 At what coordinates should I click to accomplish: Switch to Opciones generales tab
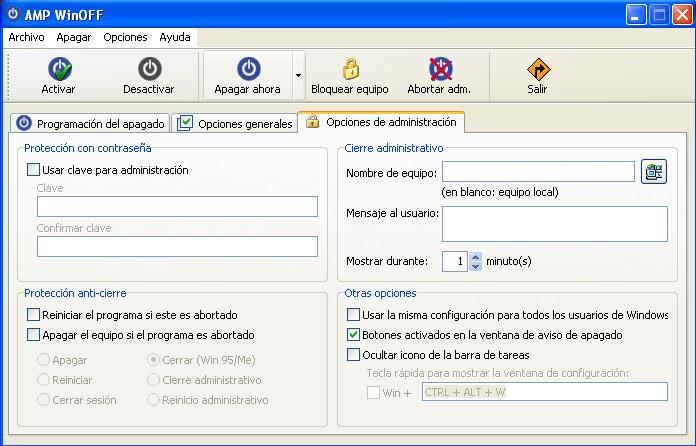(234, 123)
